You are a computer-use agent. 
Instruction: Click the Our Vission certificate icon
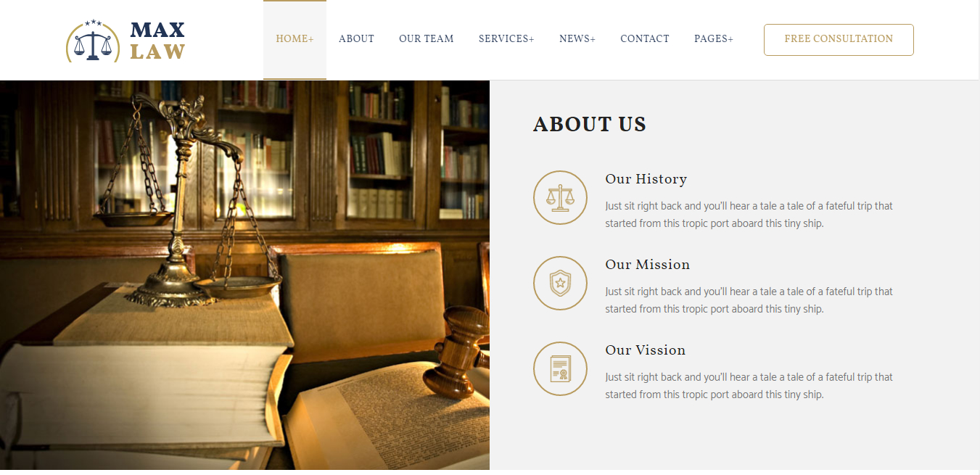(x=560, y=368)
